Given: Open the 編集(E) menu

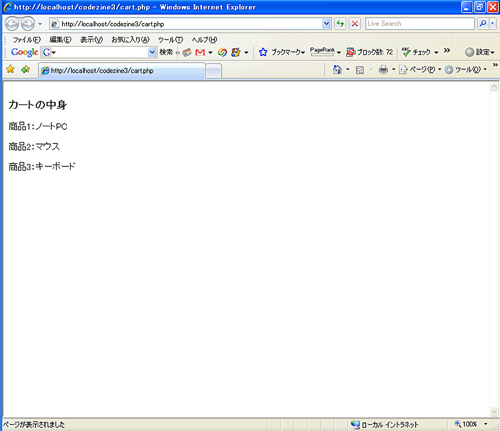Looking at the screenshot, I should click(x=60, y=40).
